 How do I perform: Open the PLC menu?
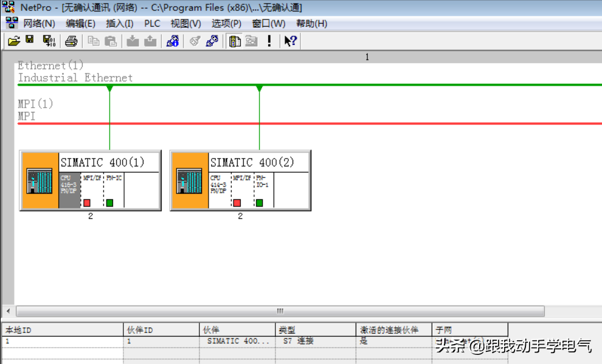pyautogui.click(x=152, y=23)
